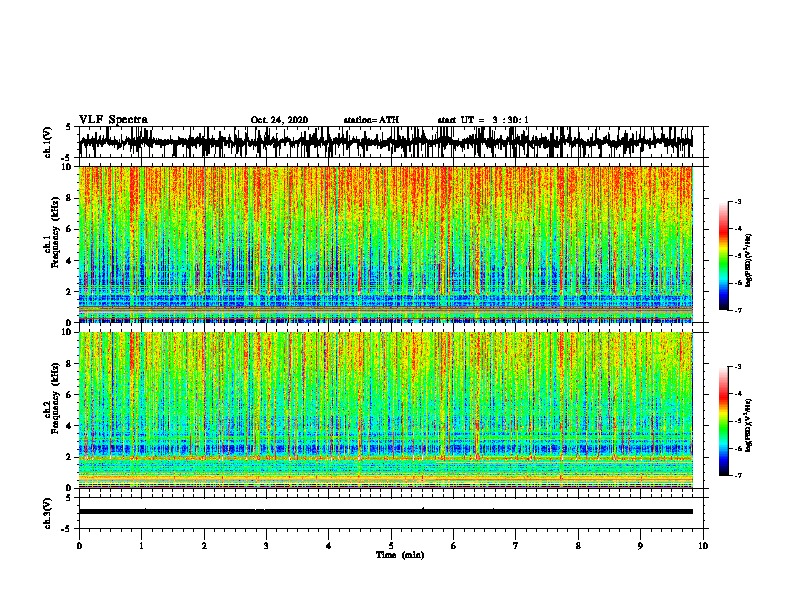Click the time axis tick label '4'
Image resolution: width=792 pixels, height=612 pixels.
[x=329, y=546]
